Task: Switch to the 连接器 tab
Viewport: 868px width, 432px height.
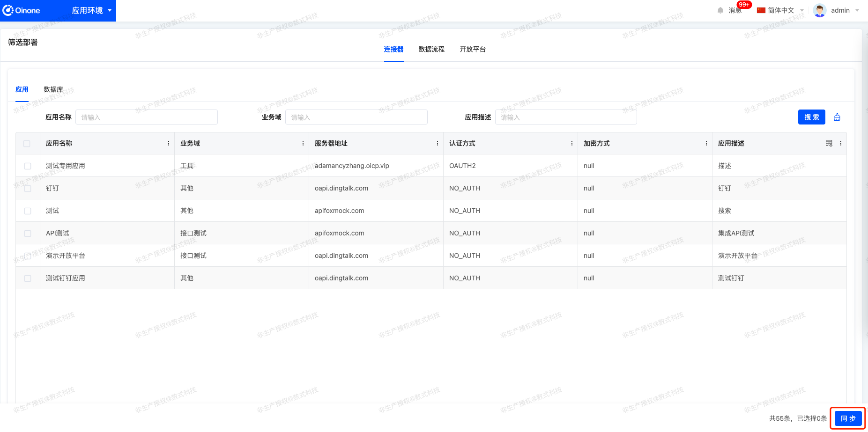Action: (x=393, y=49)
